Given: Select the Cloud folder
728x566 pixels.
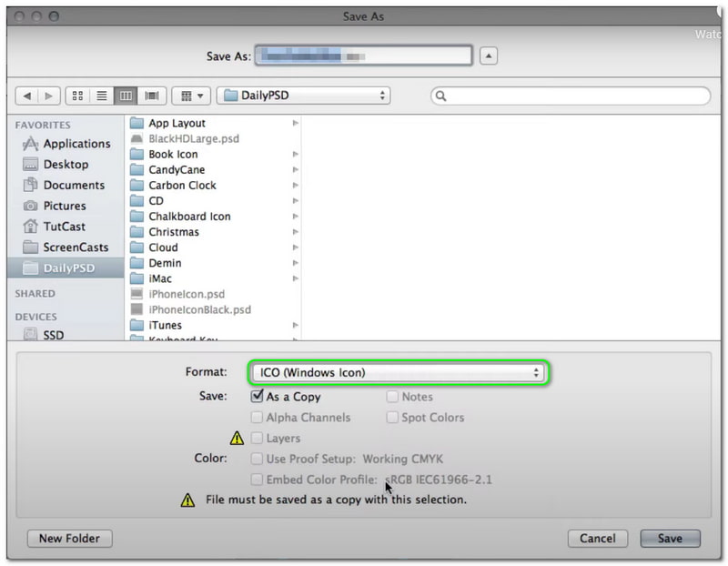Looking at the screenshot, I should click(x=214, y=248).
